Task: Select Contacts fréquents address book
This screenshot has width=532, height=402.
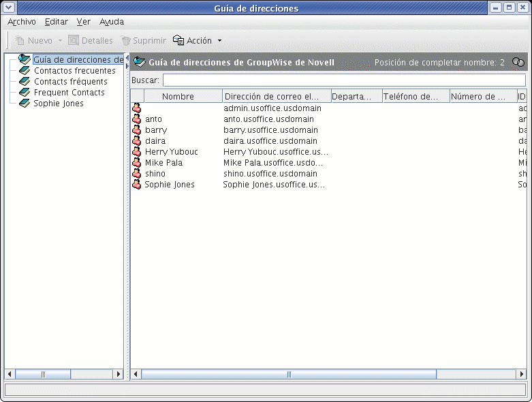Action: click(71, 81)
